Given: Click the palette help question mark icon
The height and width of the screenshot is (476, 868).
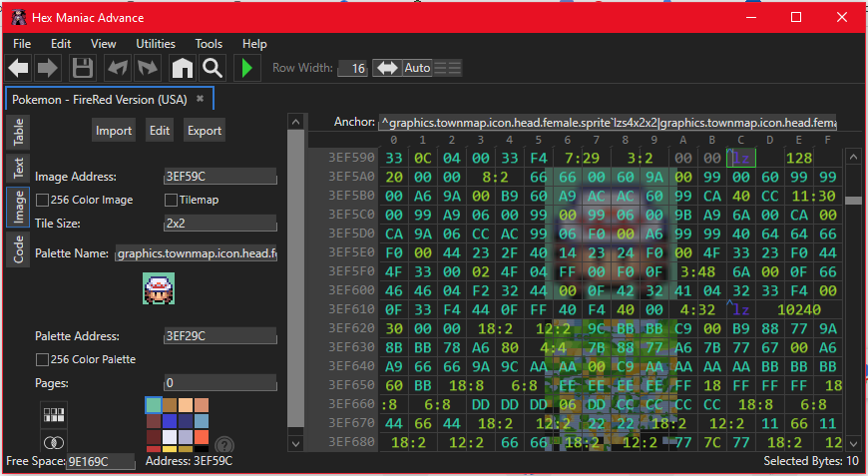Looking at the screenshot, I should click(x=224, y=445).
